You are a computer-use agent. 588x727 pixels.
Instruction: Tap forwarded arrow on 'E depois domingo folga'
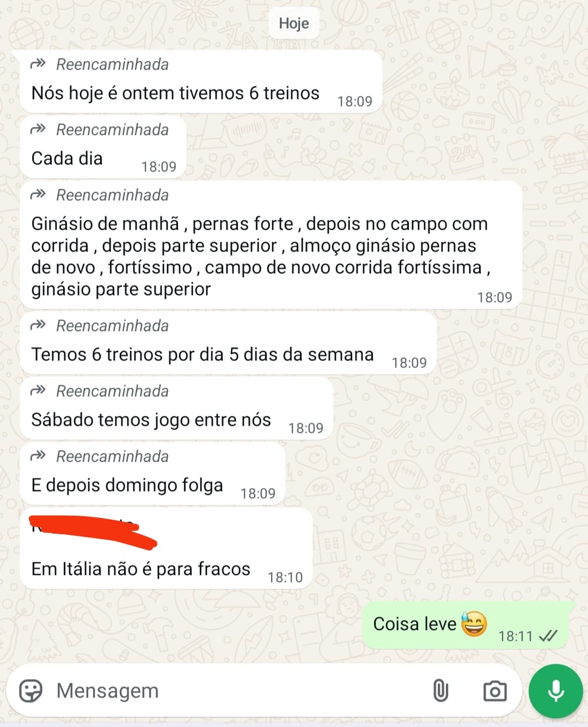(38, 456)
